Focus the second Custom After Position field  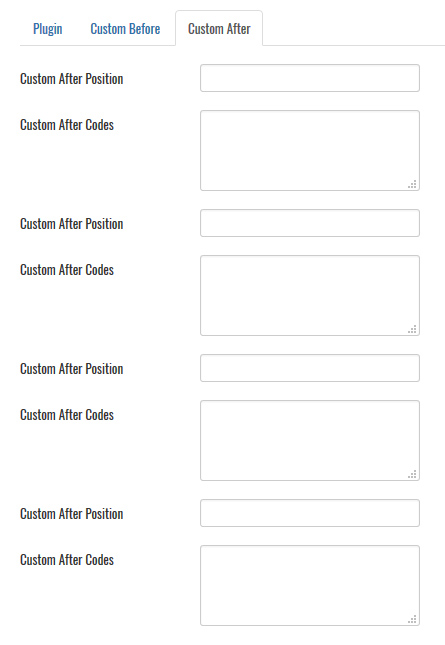[310, 223]
